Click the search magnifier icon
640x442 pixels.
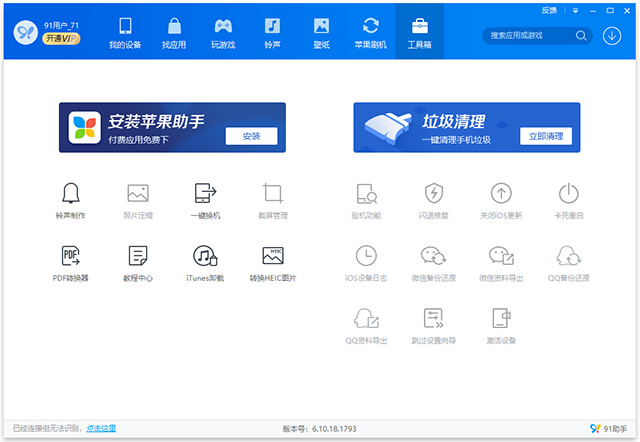click(x=581, y=36)
